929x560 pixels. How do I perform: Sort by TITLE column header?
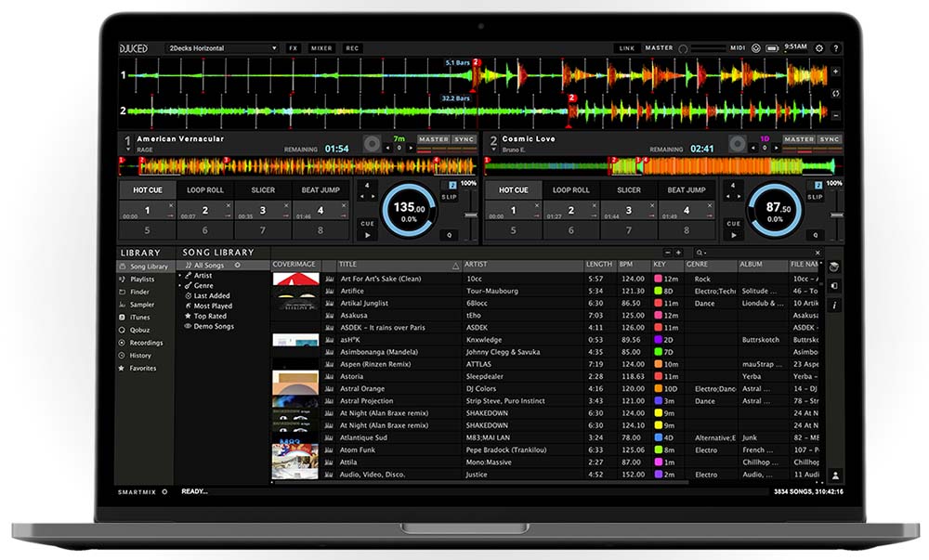coord(399,265)
